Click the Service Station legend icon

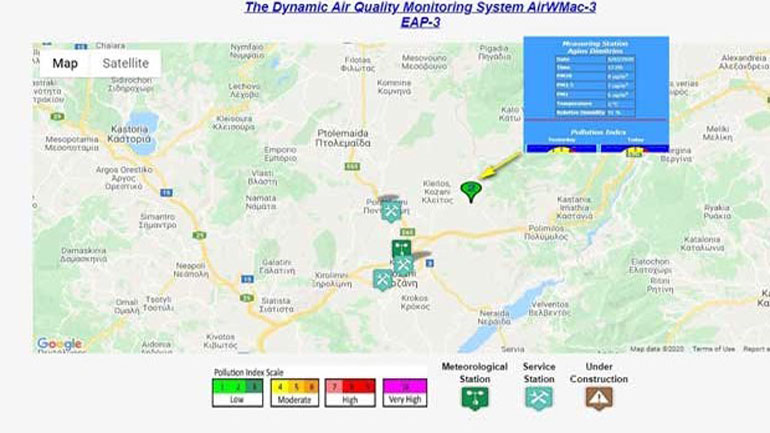(x=538, y=397)
